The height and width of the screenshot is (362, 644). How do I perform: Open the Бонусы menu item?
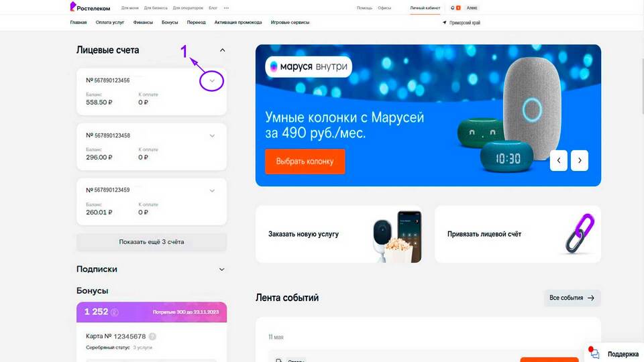coord(170,23)
